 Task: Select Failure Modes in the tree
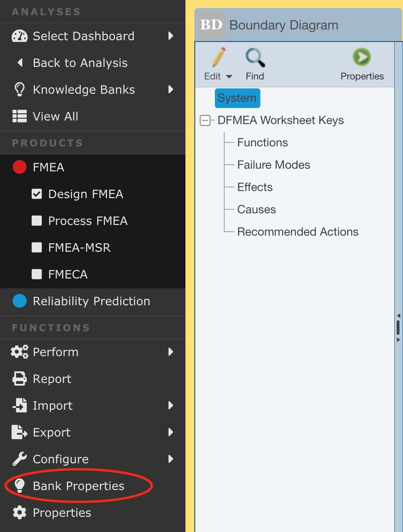pos(274,165)
